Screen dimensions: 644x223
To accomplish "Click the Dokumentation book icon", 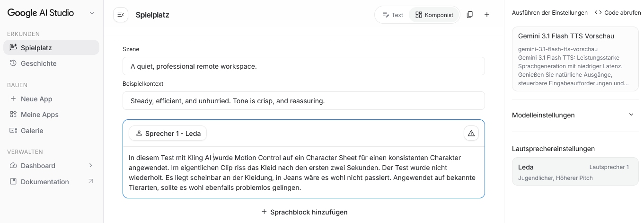I will pos(13,181).
